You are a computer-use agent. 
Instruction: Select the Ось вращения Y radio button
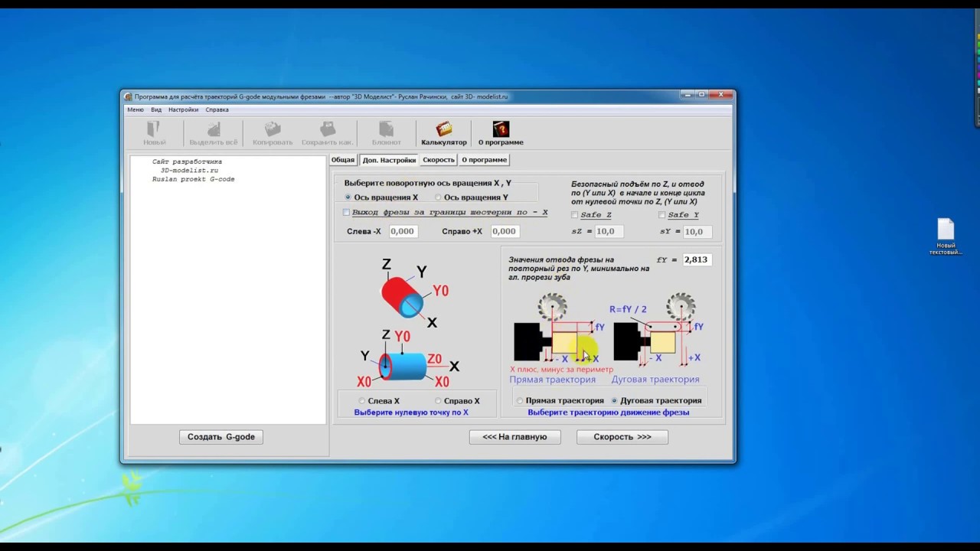(438, 197)
